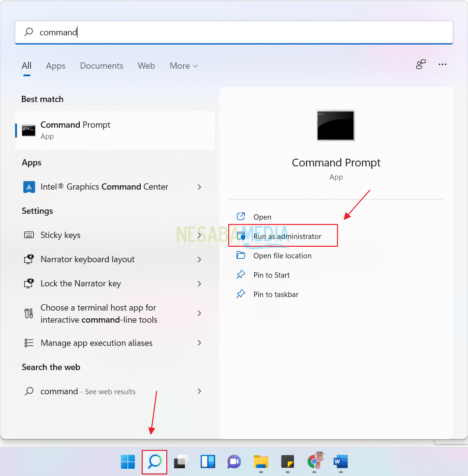This screenshot has height=476, width=468.
Task: Open the three-dot options menu
Action: [442, 64]
